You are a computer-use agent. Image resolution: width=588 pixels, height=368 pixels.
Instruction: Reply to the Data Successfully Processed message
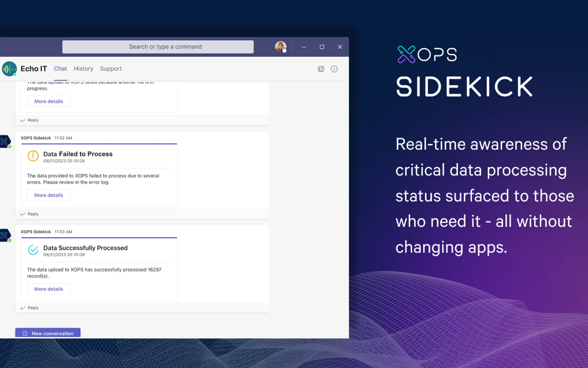(29, 308)
